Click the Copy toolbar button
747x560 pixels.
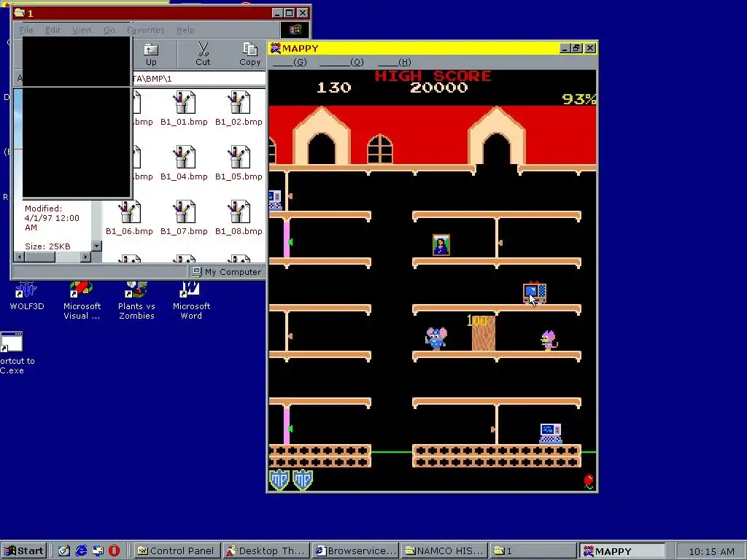(x=249, y=54)
